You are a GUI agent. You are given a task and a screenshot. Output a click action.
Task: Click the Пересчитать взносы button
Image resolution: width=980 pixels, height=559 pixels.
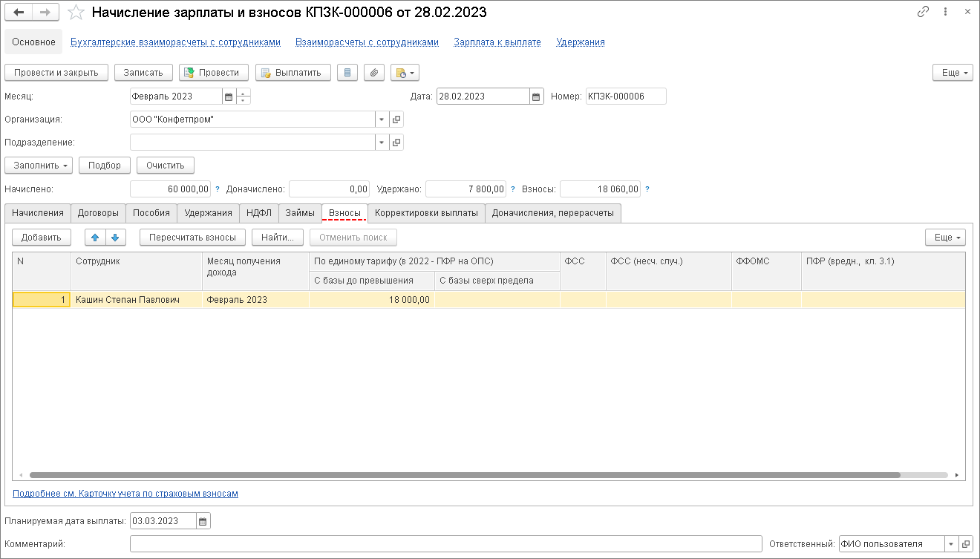tap(193, 238)
